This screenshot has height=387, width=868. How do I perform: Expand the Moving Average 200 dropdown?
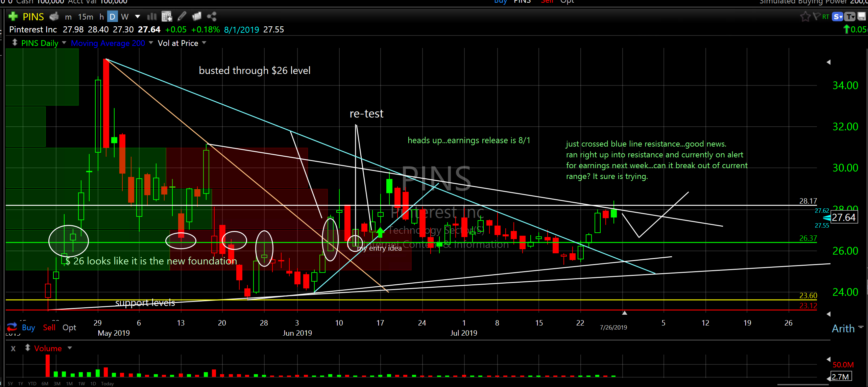pos(151,43)
